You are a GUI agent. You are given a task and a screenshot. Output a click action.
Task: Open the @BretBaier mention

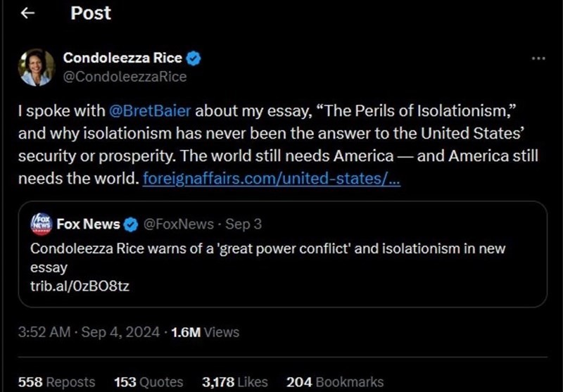click(x=152, y=111)
